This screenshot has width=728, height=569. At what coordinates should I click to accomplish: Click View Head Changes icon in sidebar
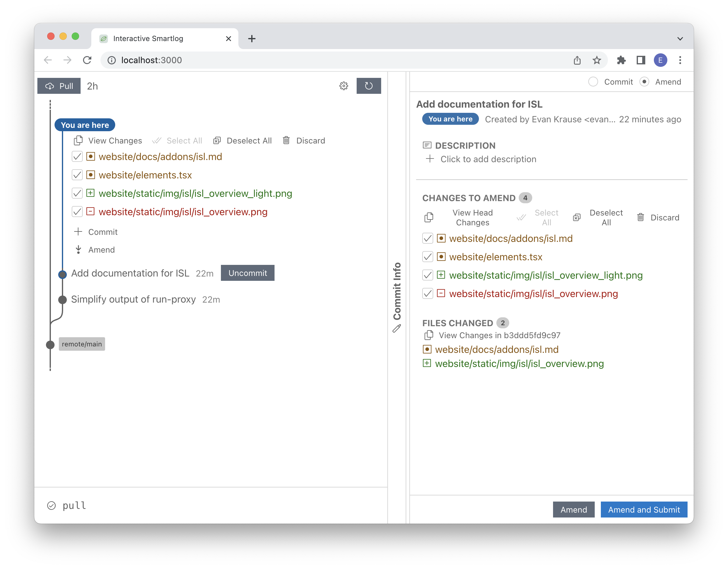[x=429, y=217]
